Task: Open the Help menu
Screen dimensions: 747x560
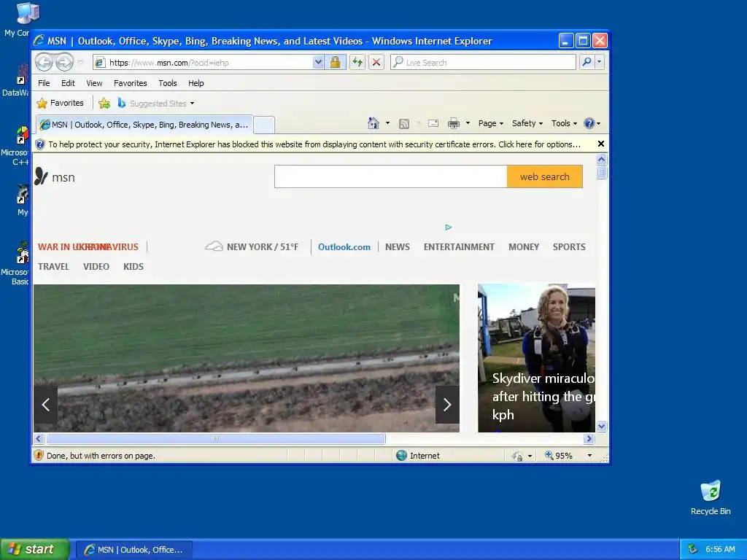Action: click(196, 83)
